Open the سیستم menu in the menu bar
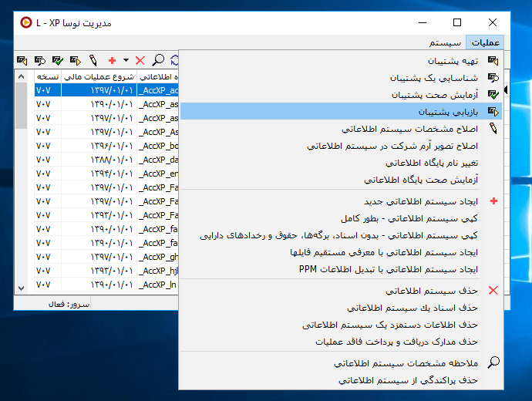 (x=446, y=42)
